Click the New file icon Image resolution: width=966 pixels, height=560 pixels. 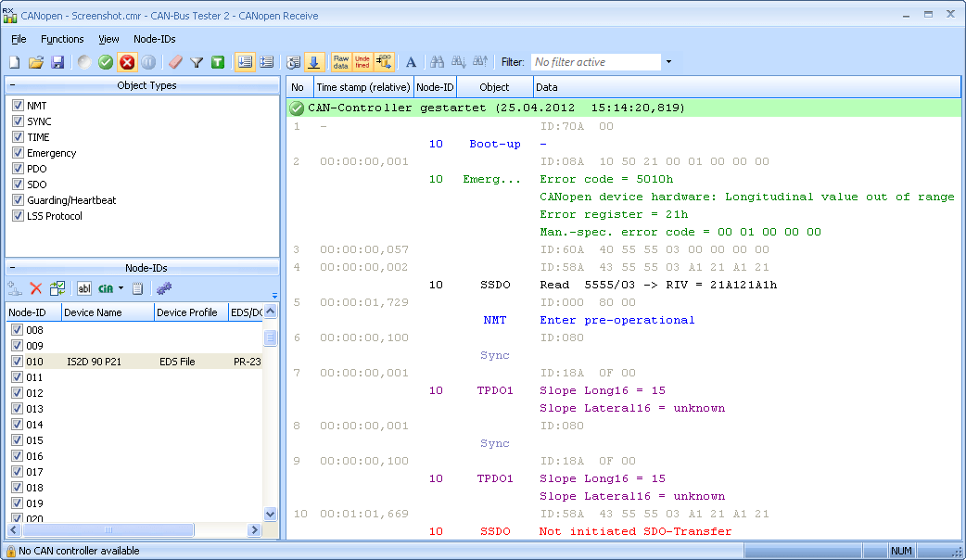click(x=15, y=62)
